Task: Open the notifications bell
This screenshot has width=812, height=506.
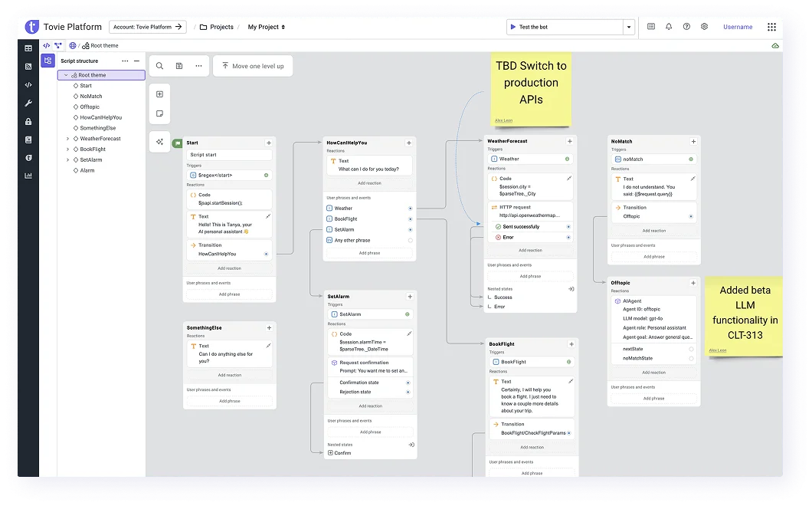Action: (669, 26)
